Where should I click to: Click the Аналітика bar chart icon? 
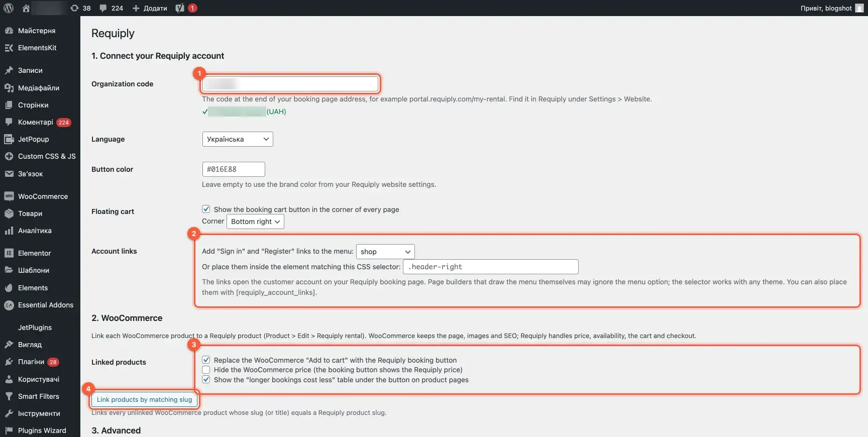tap(9, 231)
